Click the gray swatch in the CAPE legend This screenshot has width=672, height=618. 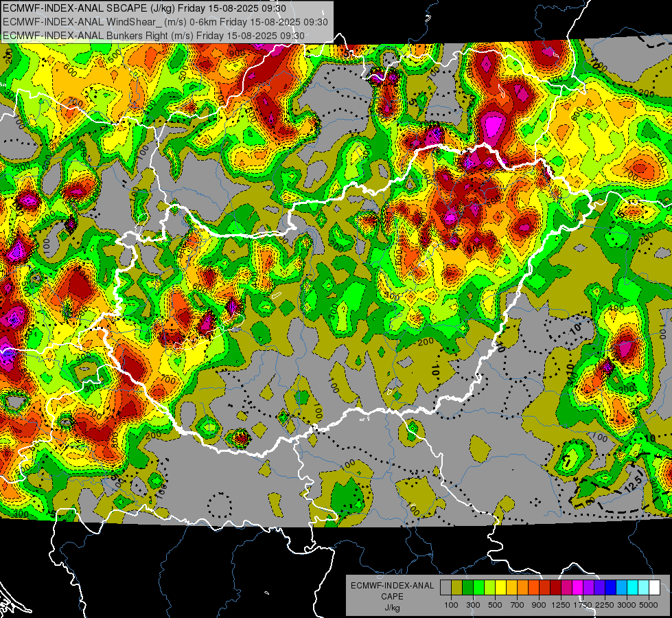pyautogui.click(x=445, y=588)
